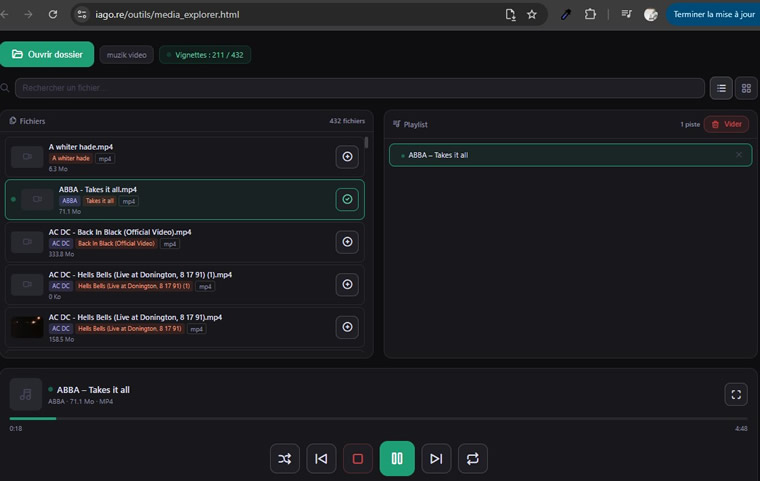Select AC DC Hells Bells thumbnail with image
Screen dimensions: 760x481
(x=27, y=327)
